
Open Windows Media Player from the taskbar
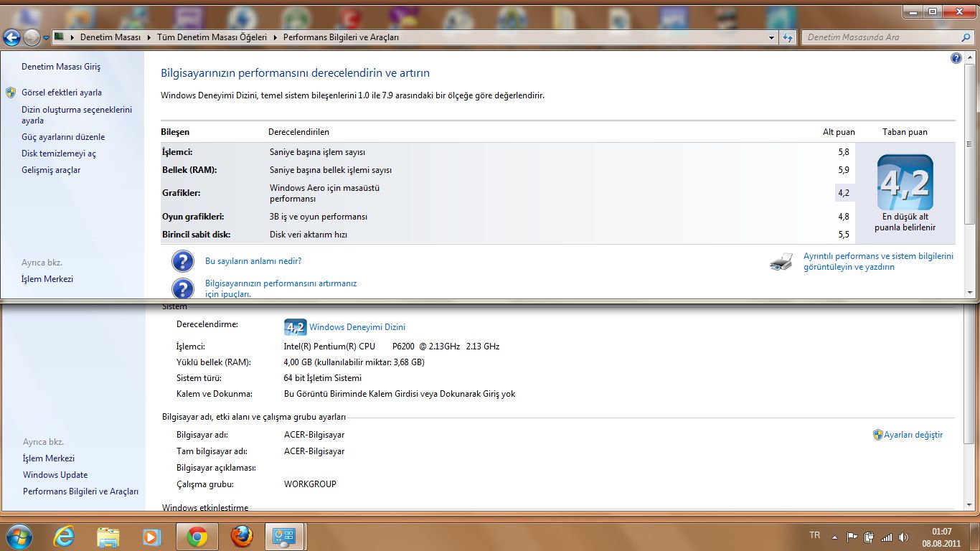click(x=151, y=536)
